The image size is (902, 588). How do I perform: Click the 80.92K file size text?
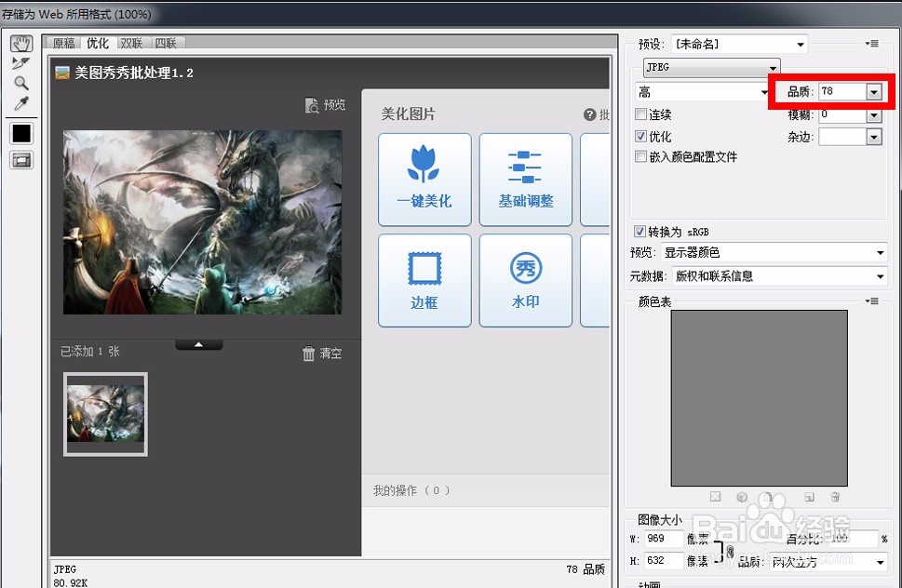pyautogui.click(x=70, y=582)
